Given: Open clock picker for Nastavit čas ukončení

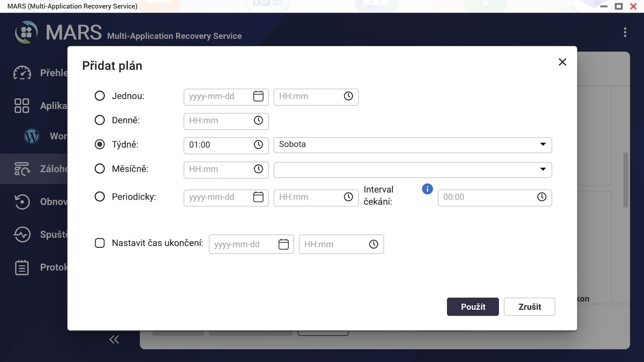Looking at the screenshot, I should (374, 244).
